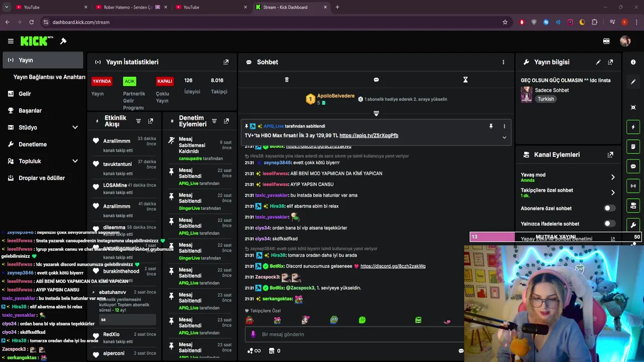Open the Chrome extensions puzzle icon
The image size is (644, 362).
tap(595, 22)
